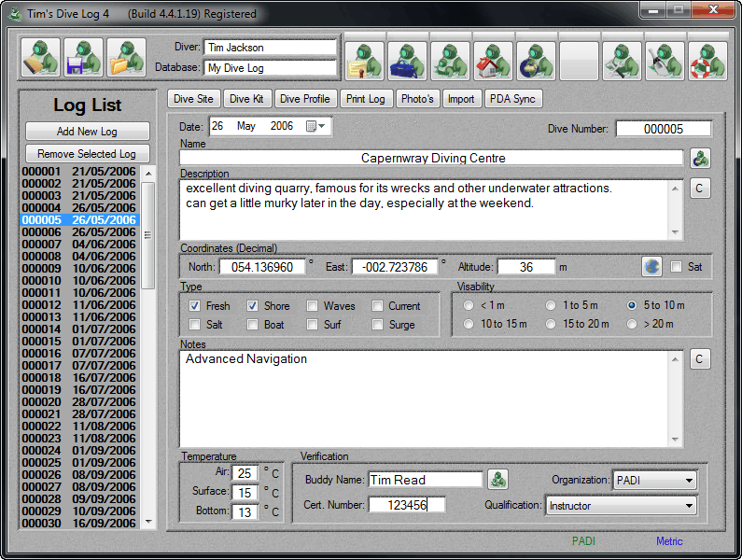Screen dimensions: 742x560
Task: Click the diver with house icon
Action: click(x=493, y=62)
